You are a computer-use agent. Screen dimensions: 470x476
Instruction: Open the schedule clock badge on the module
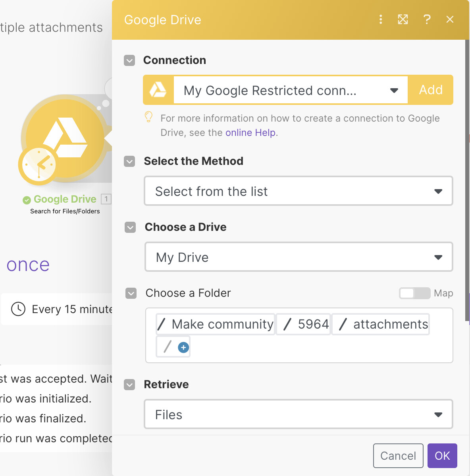click(x=39, y=165)
